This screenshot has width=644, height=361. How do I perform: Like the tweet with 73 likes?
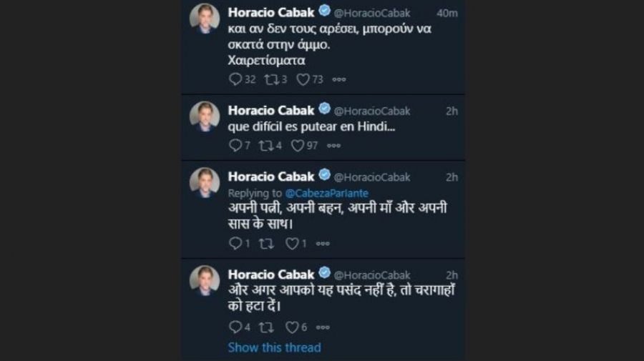(x=303, y=80)
